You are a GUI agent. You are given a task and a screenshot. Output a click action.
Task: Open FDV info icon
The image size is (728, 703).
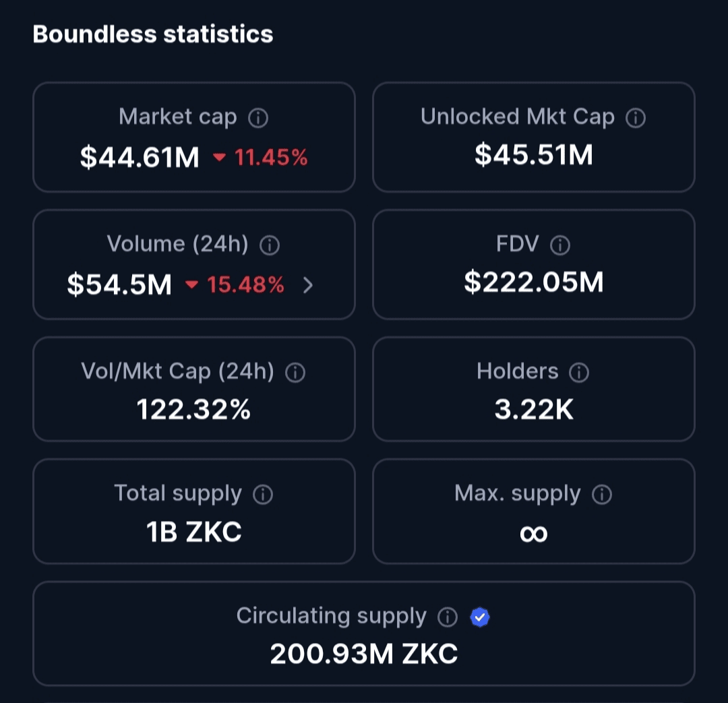coord(560,245)
